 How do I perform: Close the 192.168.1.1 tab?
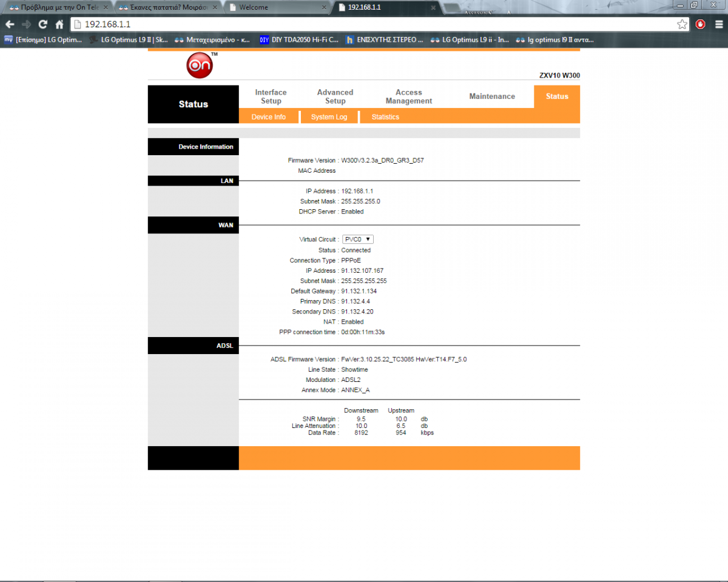433,7
